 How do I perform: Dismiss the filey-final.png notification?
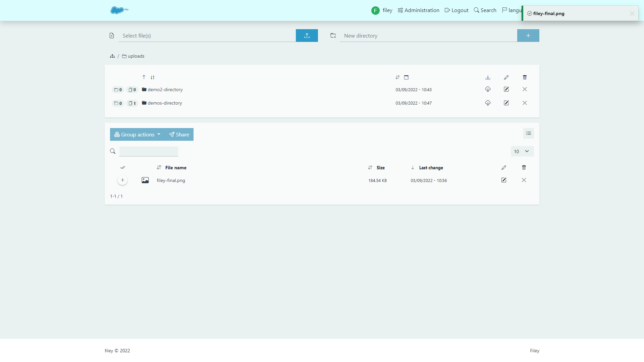[x=632, y=13]
